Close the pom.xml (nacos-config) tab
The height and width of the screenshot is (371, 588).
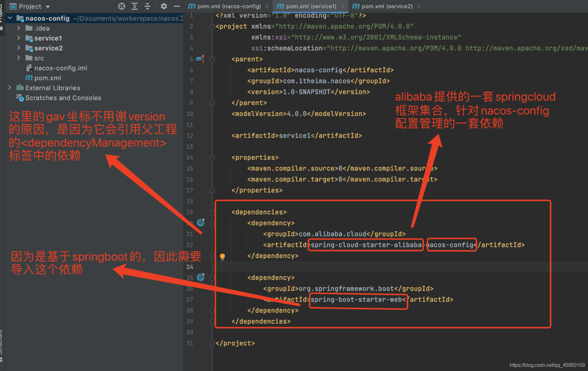click(x=267, y=6)
